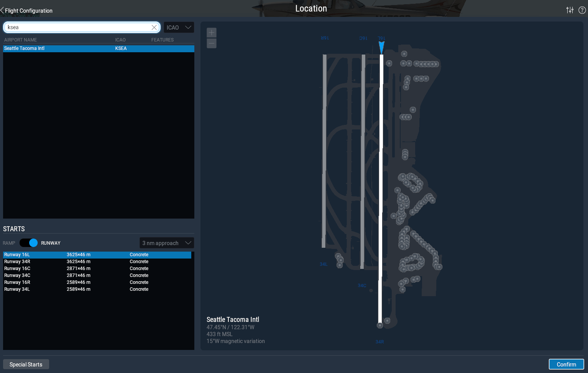Open Special Starts
The image size is (588, 373).
click(x=26, y=365)
